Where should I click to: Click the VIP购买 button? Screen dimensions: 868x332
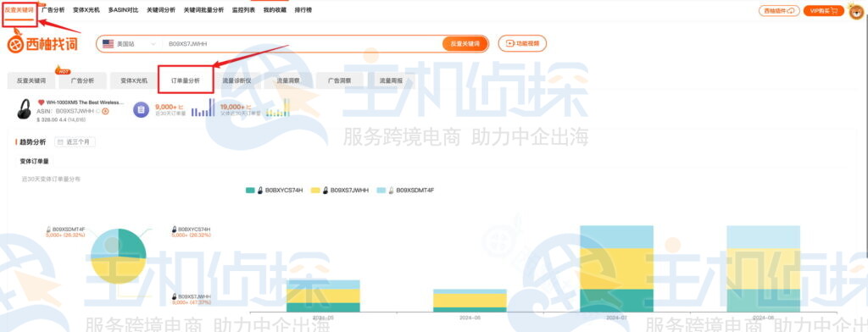[x=823, y=10]
